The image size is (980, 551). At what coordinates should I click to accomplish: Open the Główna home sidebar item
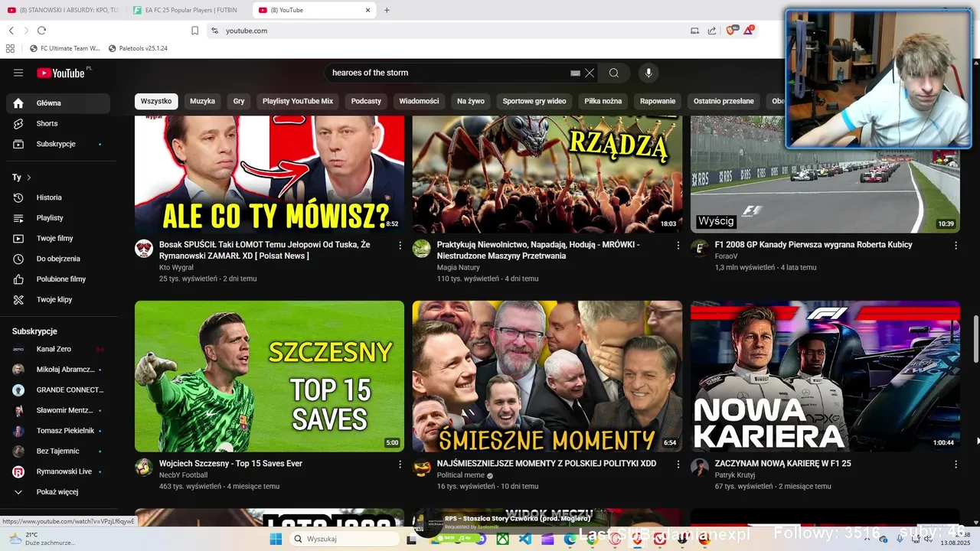tap(57, 103)
